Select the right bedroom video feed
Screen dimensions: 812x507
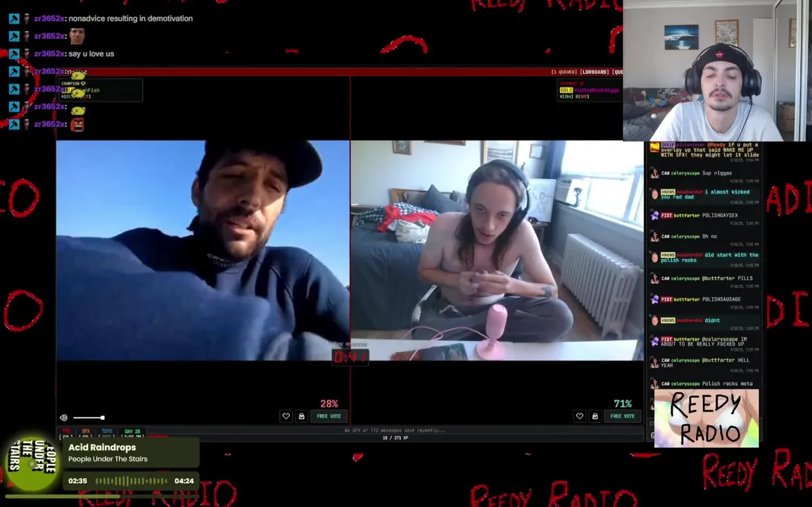click(497, 251)
